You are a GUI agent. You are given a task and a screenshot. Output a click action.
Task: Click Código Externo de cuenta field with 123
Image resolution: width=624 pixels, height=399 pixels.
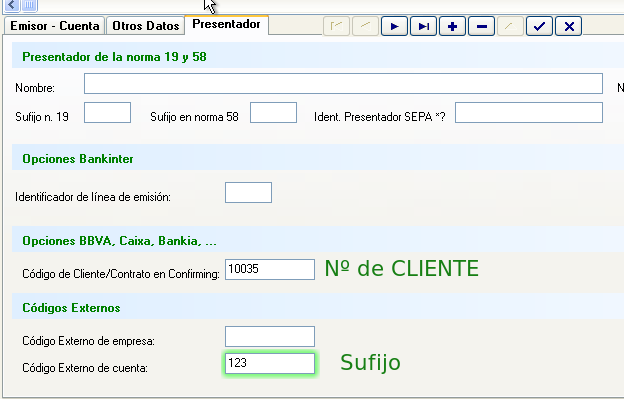tap(270, 363)
